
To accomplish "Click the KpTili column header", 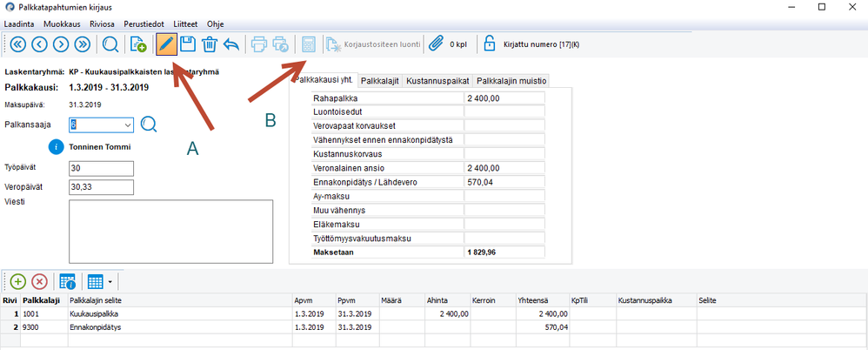I will [x=593, y=300].
